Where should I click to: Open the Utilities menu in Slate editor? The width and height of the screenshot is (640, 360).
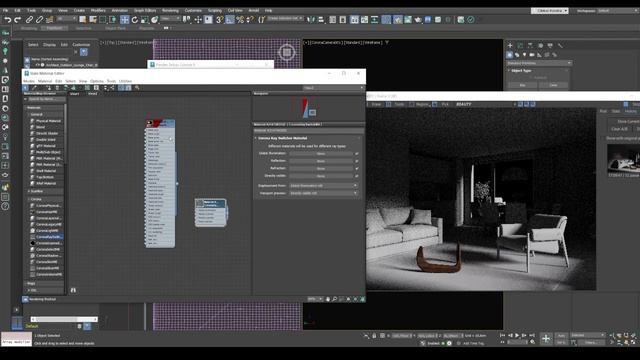click(x=125, y=81)
